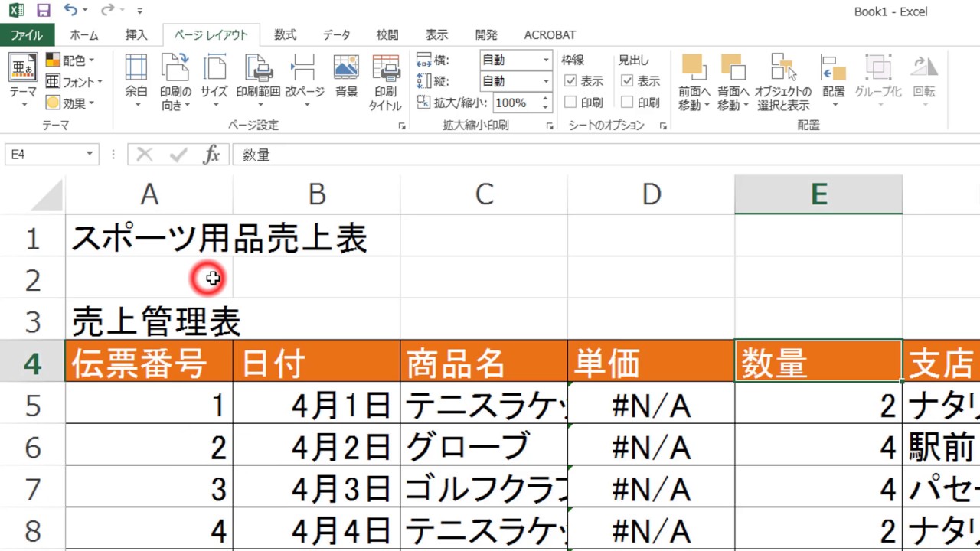This screenshot has height=551, width=980.
Task: Switch to the ACROBAT tab
Action: click(550, 35)
